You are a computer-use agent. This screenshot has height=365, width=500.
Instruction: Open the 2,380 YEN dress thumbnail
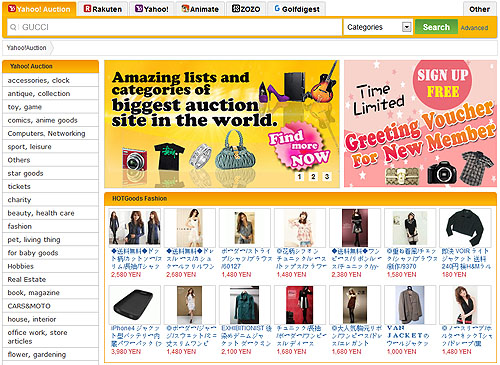(x=355, y=228)
